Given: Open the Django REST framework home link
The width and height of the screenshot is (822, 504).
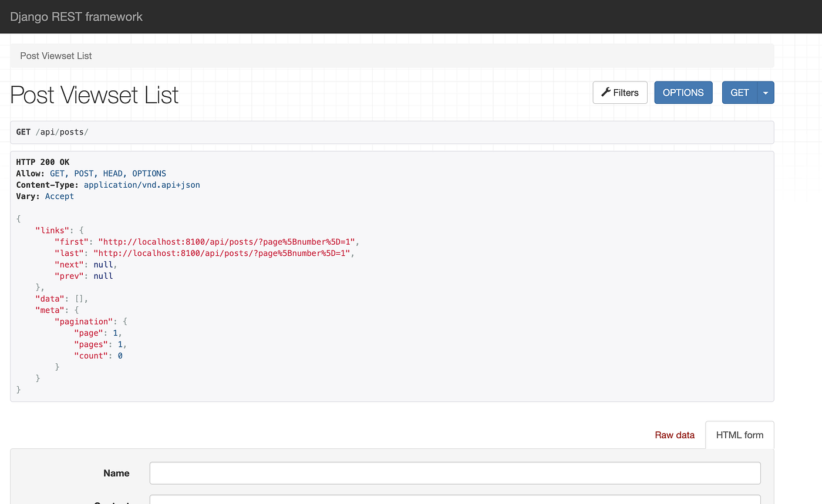Looking at the screenshot, I should (76, 16).
